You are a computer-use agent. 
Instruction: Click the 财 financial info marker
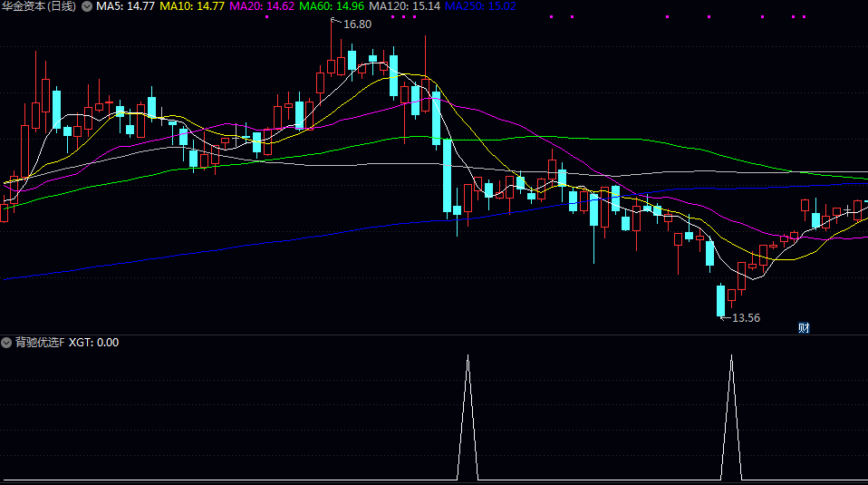pos(803,327)
